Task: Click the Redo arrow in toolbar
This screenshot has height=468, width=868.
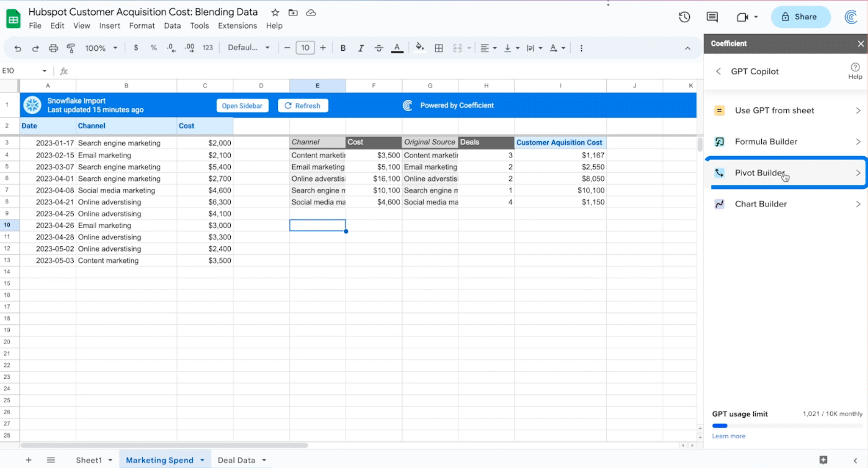Action: coord(35,48)
